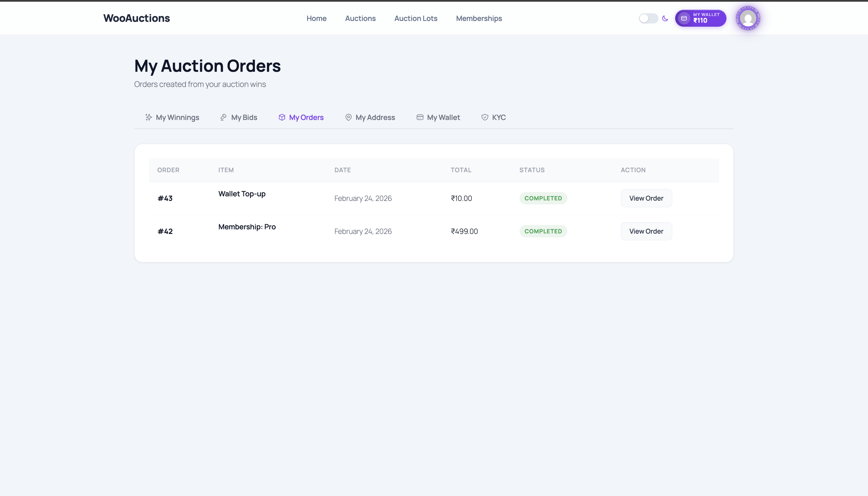This screenshot has width=868, height=496.
Task: Select the COMPLETED status badge for order #43
Action: click(x=543, y=198)
